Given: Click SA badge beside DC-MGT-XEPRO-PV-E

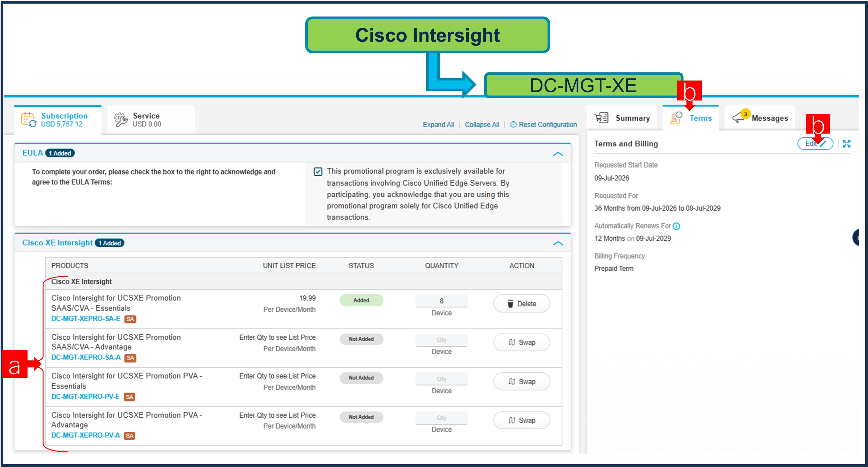Looking at the screenshot, I should (129, 397).
